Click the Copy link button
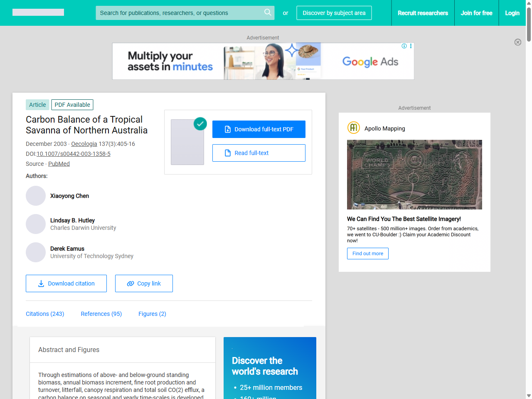532x399 pixels. tap(144, 283)
